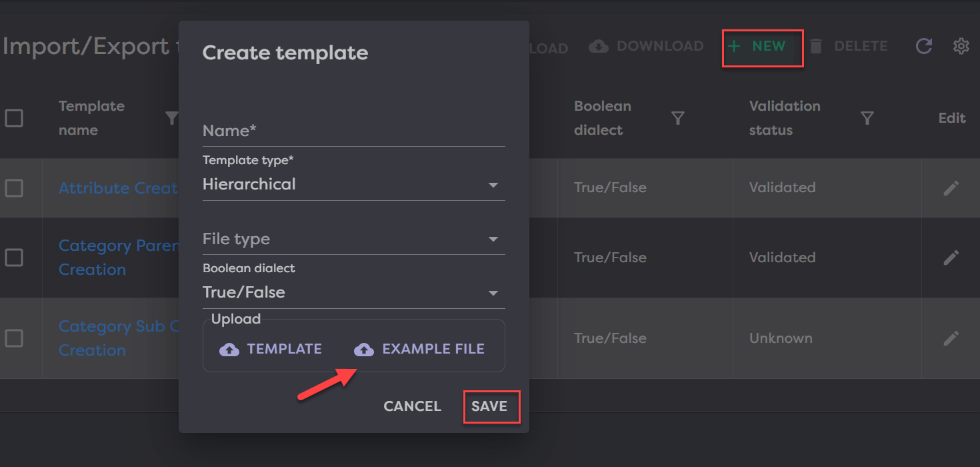
Task: Click the Name input field
Action: (353, 131)
